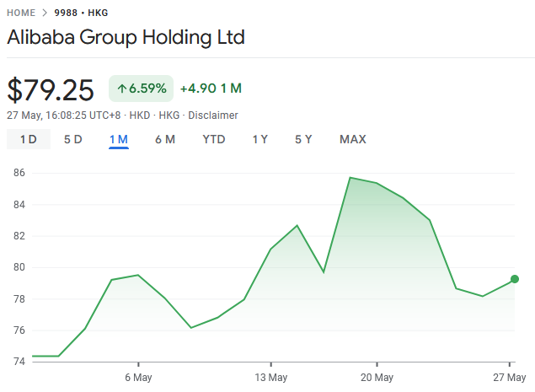Click the Alibaba Group Holding Ltd title
Screen dimensions: 535x392
pyautogui.click(x=126, y=38)
